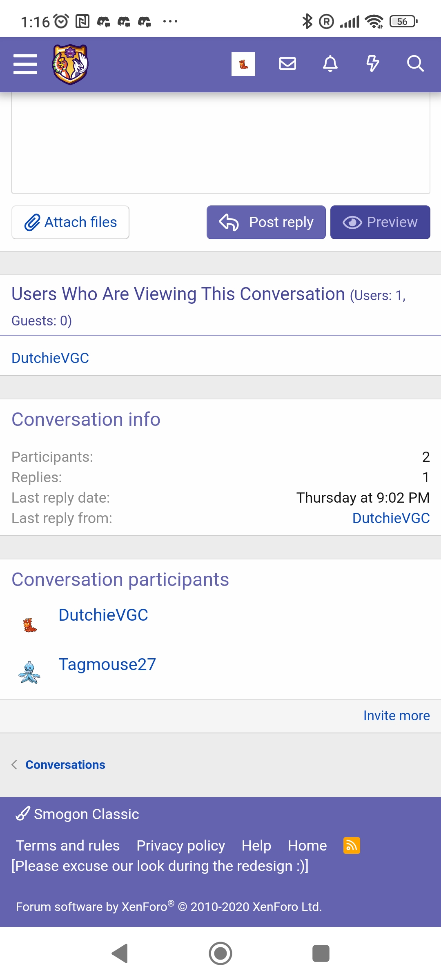Click the Preview eye button
The width and height of the screenshot is (441, 980).
(380, 222)
